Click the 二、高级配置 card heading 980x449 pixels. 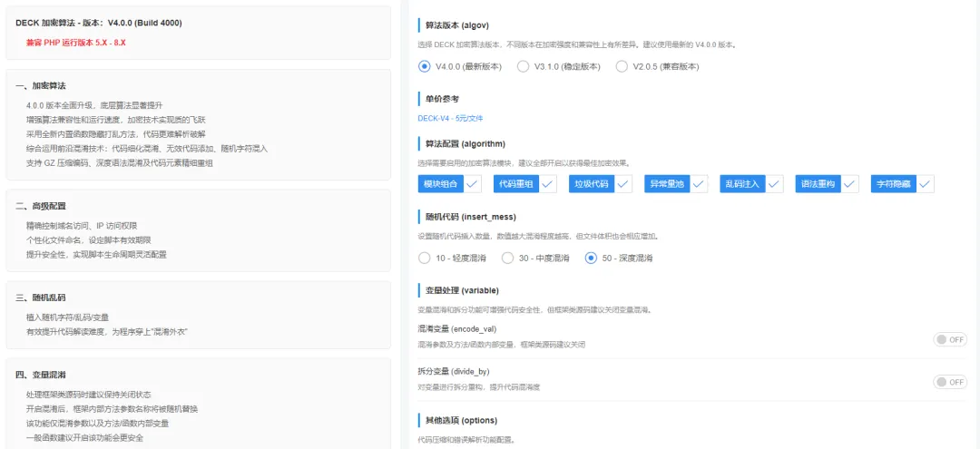pyautogui.click(x=41, y=206)
